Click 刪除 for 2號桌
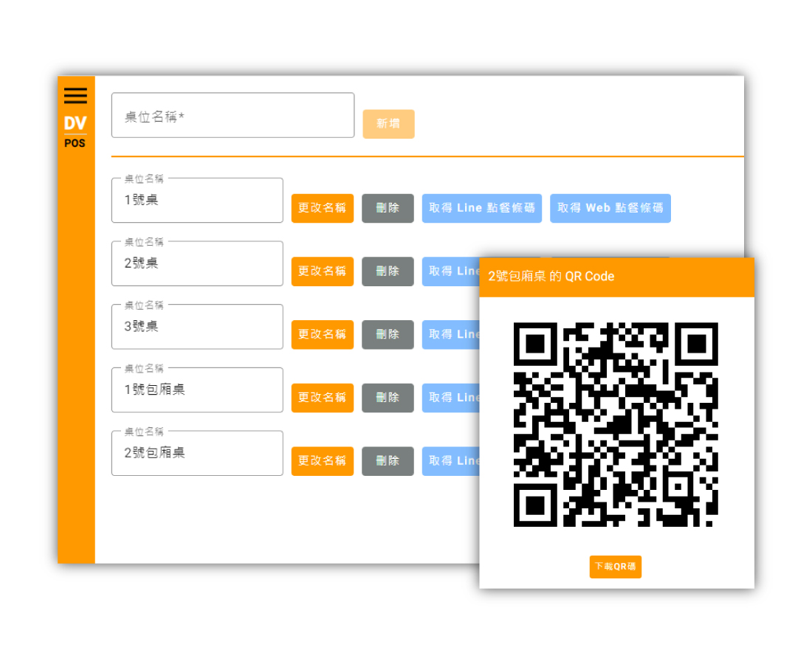The height and width of the screenshot is (664, 812). click(388, 272)
